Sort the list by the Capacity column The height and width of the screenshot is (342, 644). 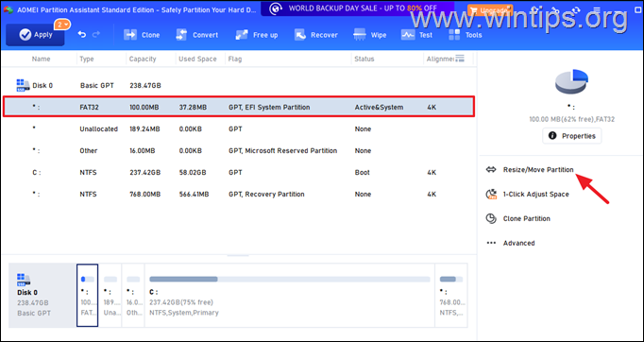pos(143,59)
